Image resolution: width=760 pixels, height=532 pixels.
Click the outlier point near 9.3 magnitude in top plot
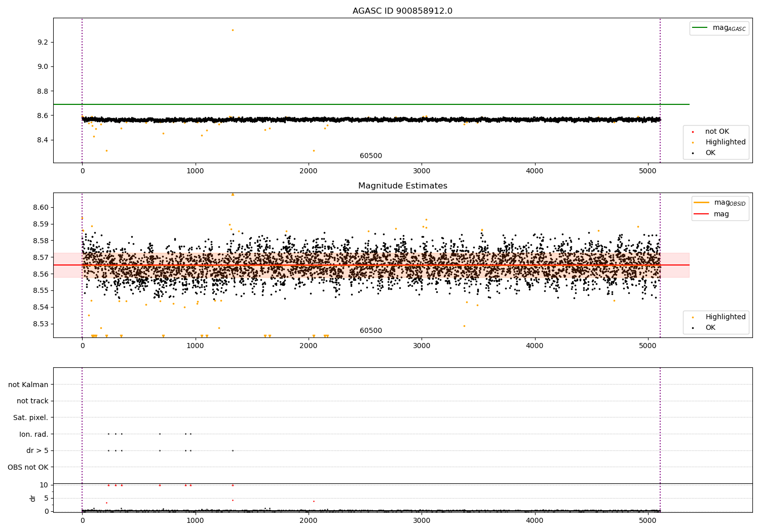[x=233, y=30]
